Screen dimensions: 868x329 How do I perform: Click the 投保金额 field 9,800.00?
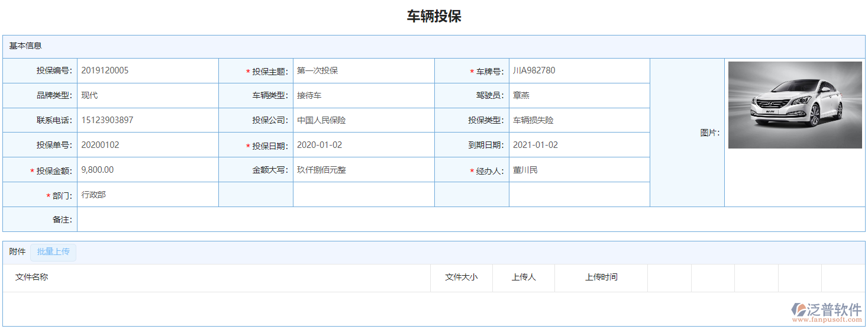[147, 170]
